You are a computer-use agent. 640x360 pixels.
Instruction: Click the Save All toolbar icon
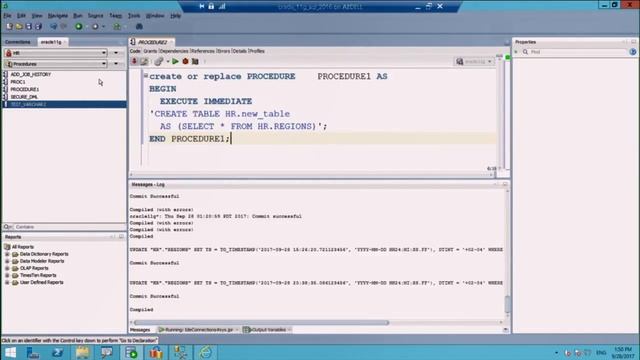38,27
